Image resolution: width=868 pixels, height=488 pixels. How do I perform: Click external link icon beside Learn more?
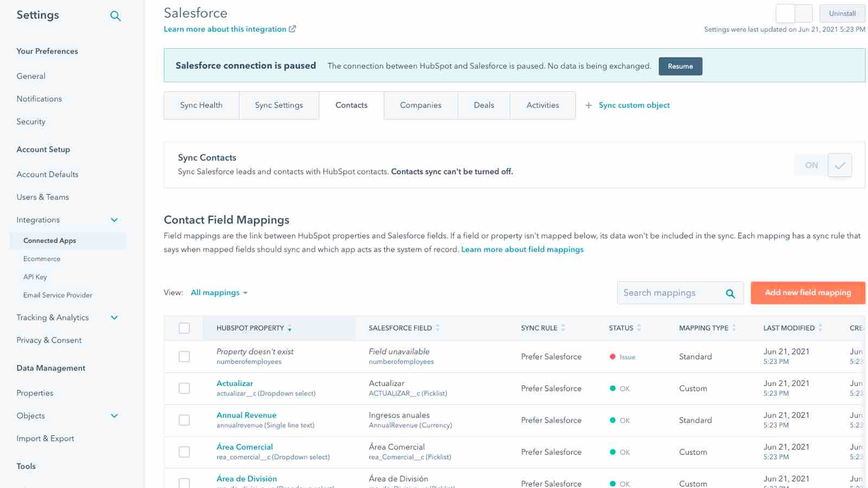[292, 29]
